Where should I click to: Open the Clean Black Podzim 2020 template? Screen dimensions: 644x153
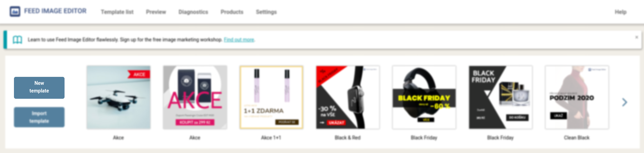(x=577, y=97)
